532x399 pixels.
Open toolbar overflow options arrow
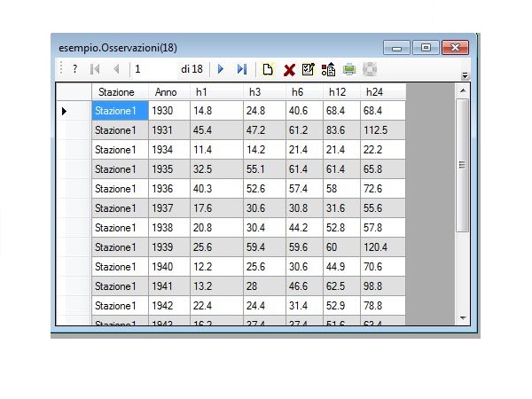465,75
